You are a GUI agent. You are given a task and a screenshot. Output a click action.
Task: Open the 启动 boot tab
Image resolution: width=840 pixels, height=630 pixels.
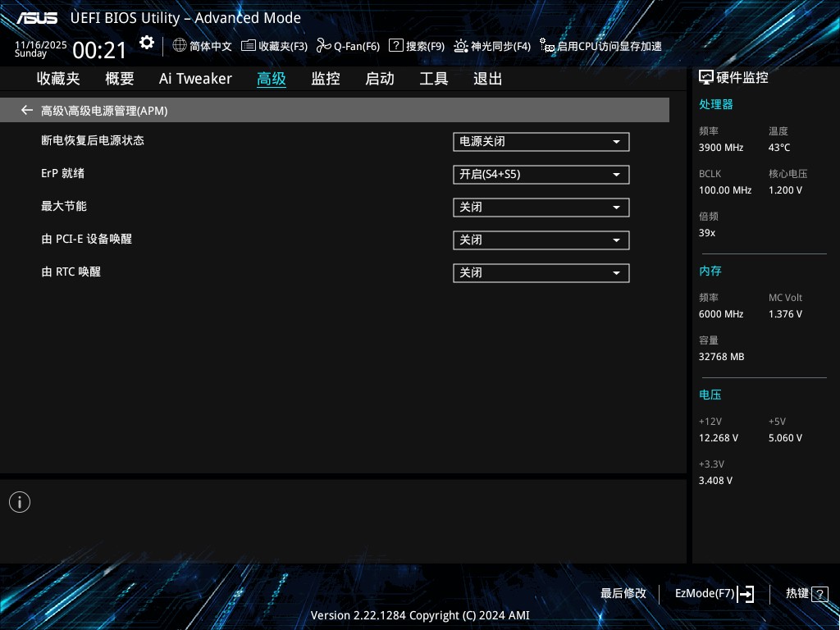pos(380,79)
